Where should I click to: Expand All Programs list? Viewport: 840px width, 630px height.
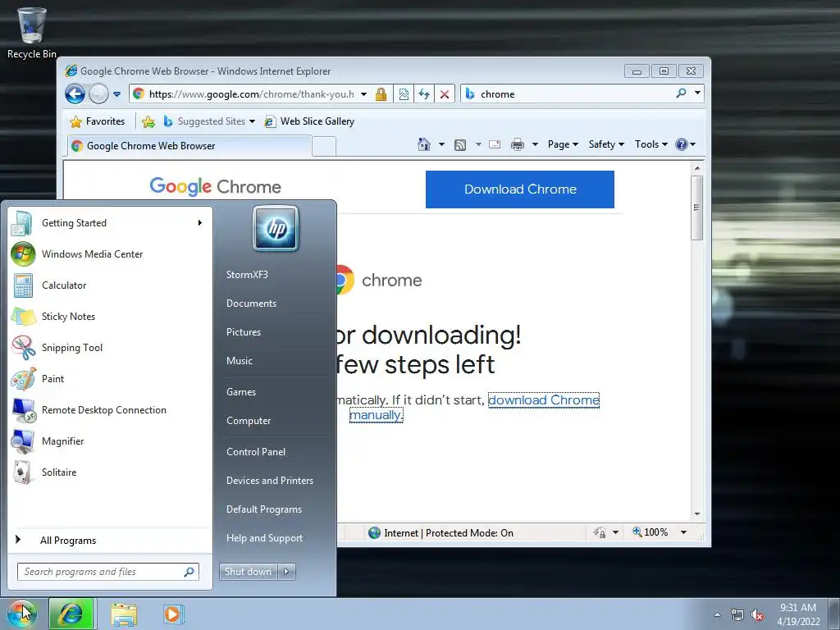[x=110, y=540]
